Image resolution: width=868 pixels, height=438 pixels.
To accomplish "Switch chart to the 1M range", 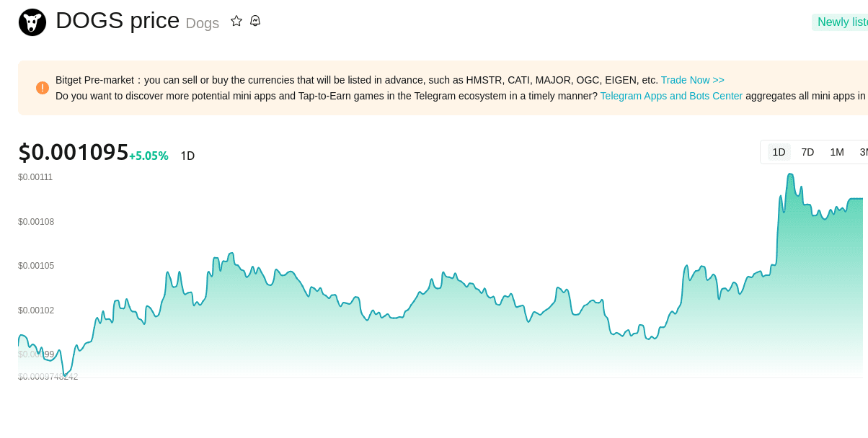I will coord(836,152).
